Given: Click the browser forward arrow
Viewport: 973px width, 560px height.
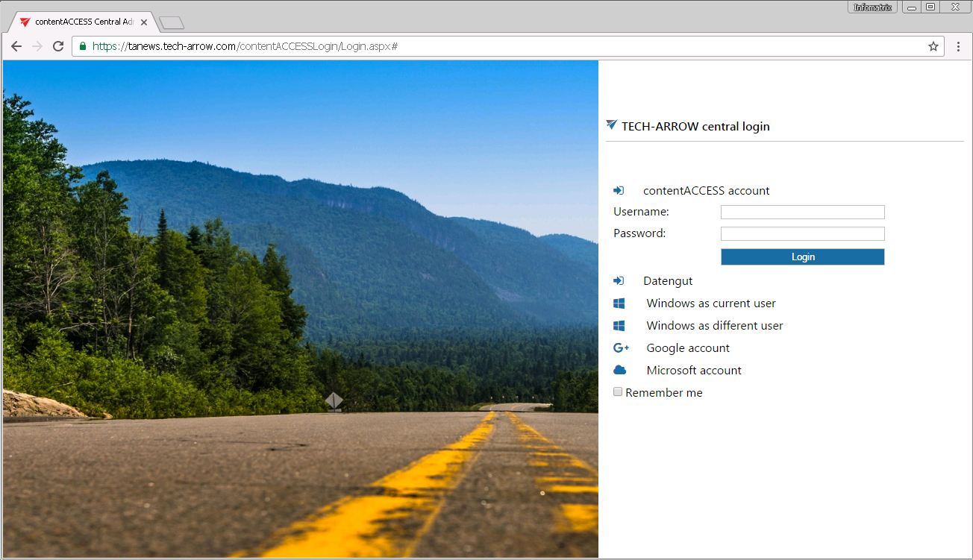Looking at the screenshot, I should (x=37, y=46).
